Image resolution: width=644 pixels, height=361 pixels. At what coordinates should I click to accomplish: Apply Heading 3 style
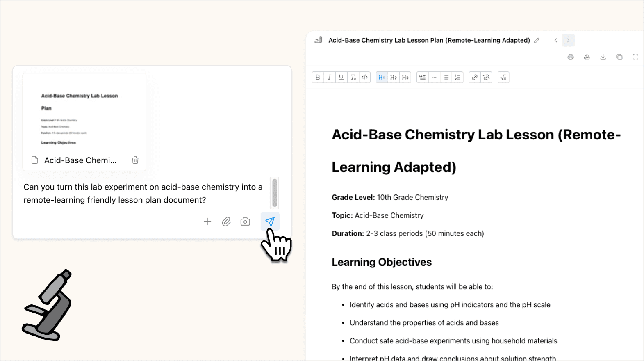coord(405,77)
